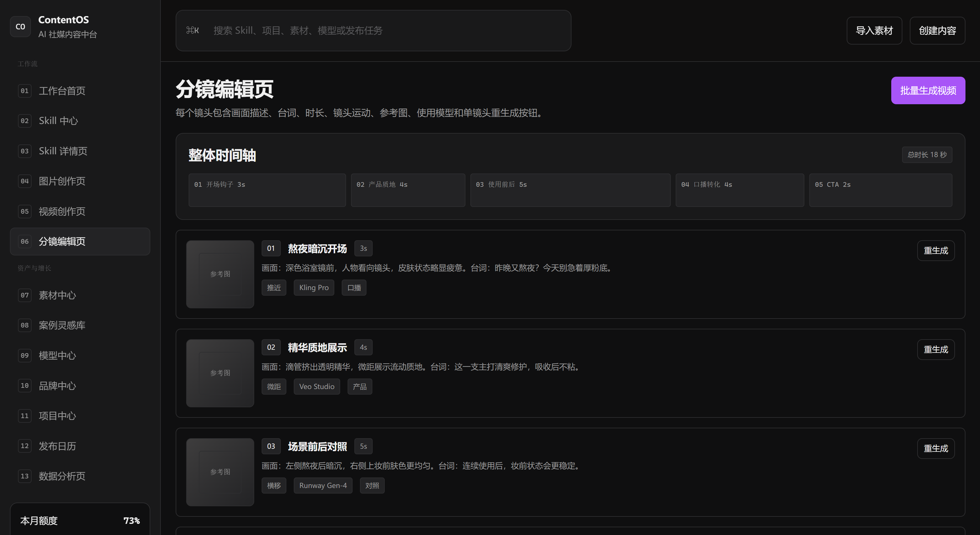Click the Kling Pro model tag

point(314,288)
